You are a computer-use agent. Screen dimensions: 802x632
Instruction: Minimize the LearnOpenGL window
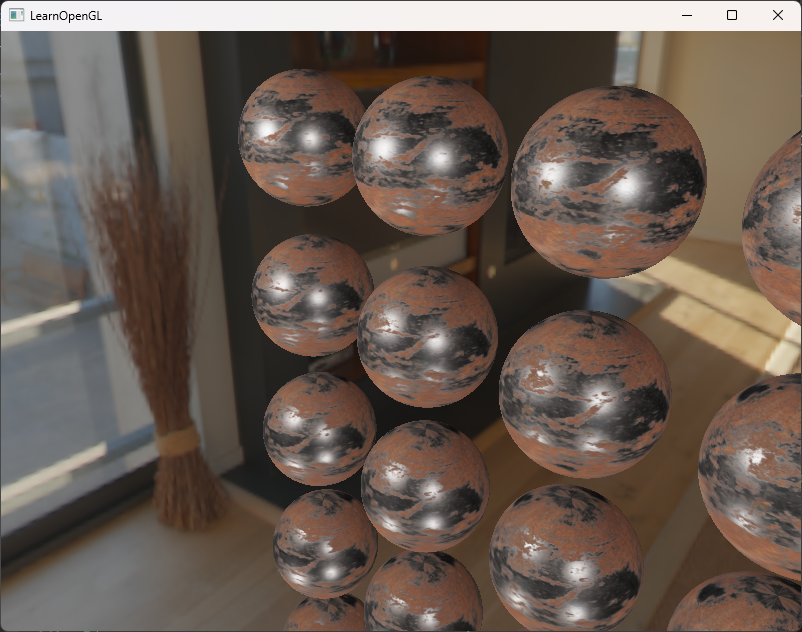pos(687,15)
